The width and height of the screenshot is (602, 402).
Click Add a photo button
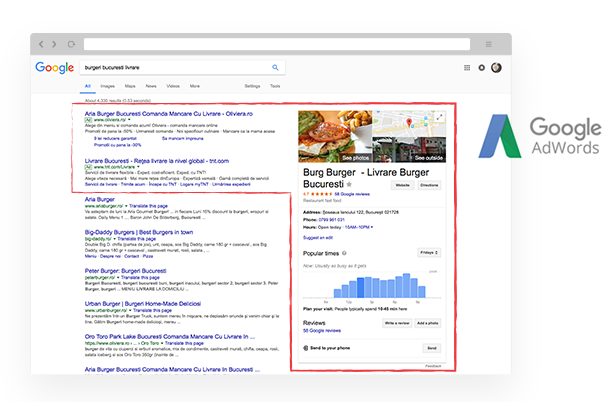427,323
